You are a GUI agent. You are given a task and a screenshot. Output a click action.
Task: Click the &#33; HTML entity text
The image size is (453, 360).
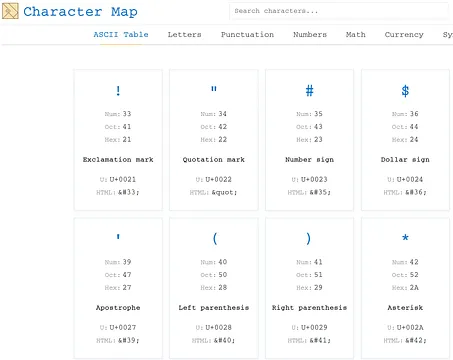pyautogui.click(x=128, y=192)
